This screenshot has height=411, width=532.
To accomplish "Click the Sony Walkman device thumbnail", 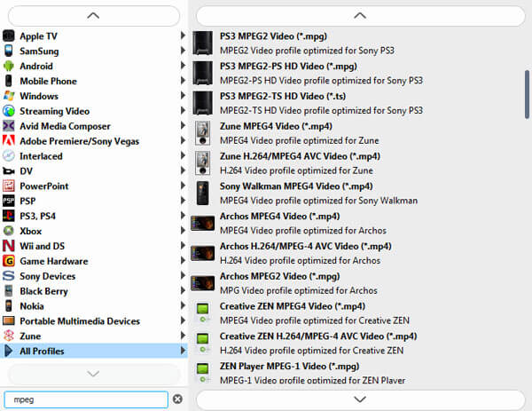I will point(202,193).
